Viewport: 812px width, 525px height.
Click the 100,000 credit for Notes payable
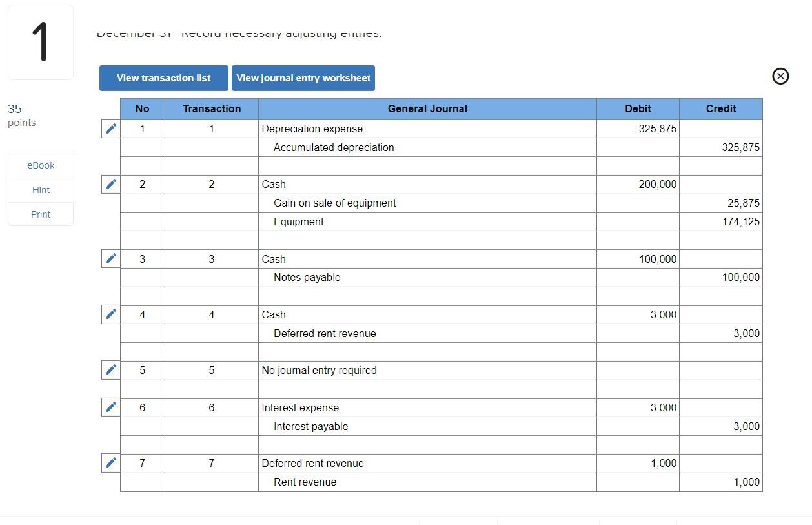click(x=741, y=277)
